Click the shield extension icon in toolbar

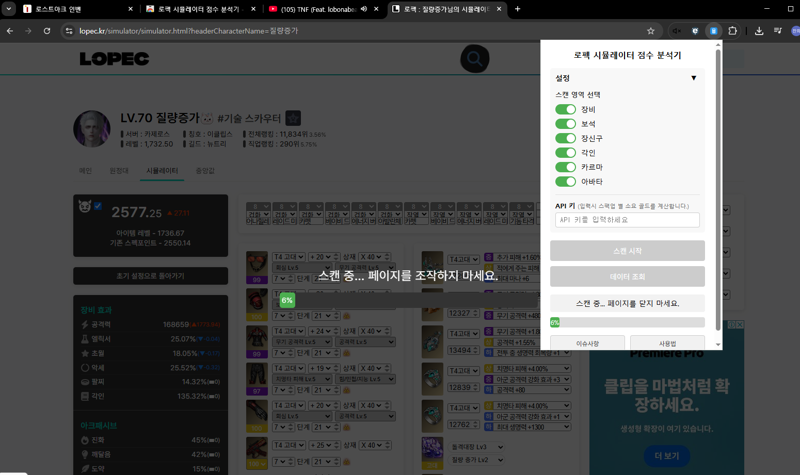point(695,31)
